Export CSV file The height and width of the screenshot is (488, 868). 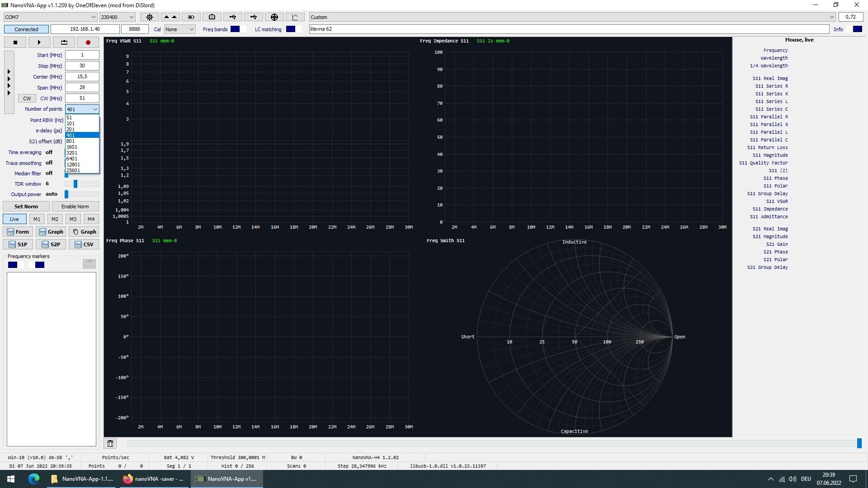[x=84, y=244]
